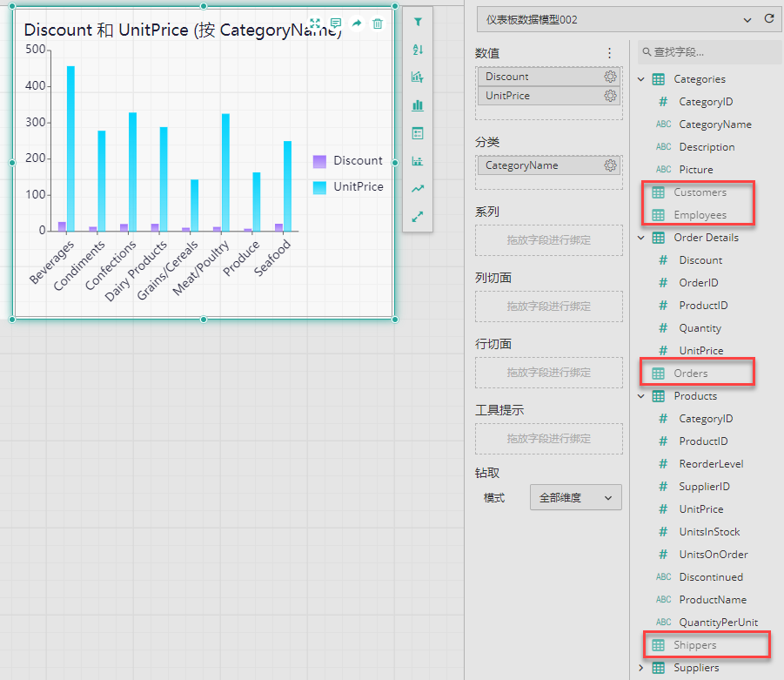
Task: Click the 行切面 drop zone
Action: (548, 373)
